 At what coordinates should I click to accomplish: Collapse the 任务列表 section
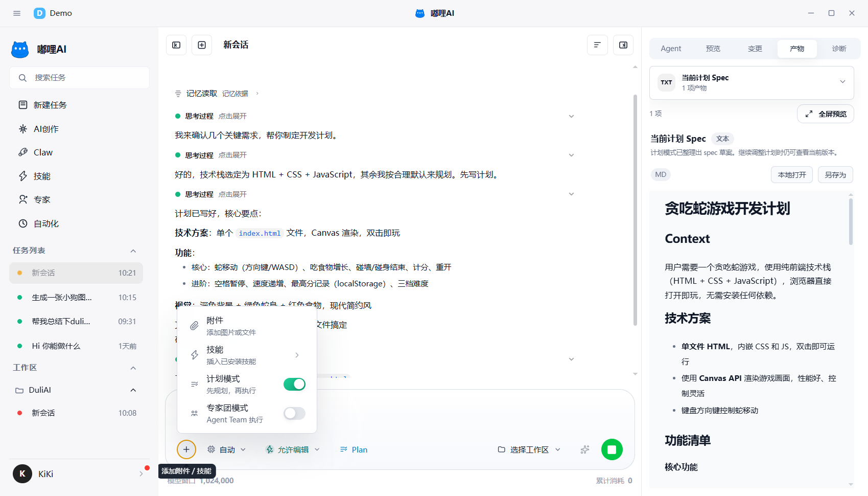click(133, 251)
